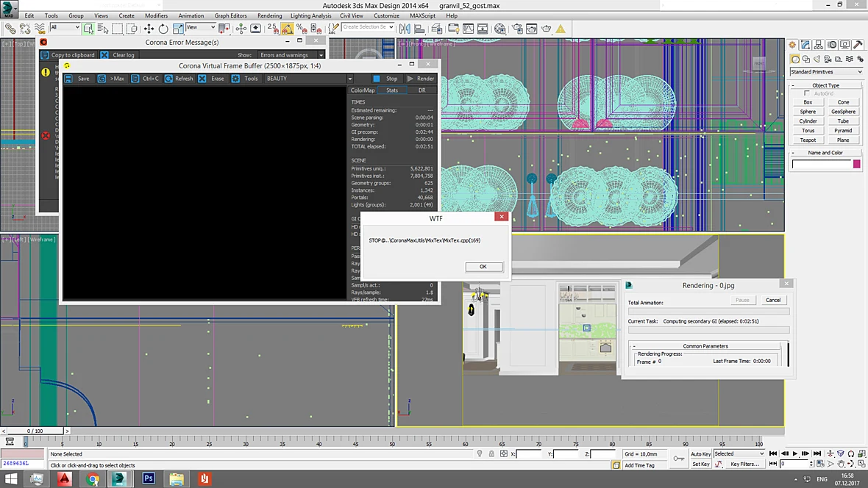The image size is (868, 488).
Task: Click Cancel in the Rendering dialog
Action: pos(773,300)
